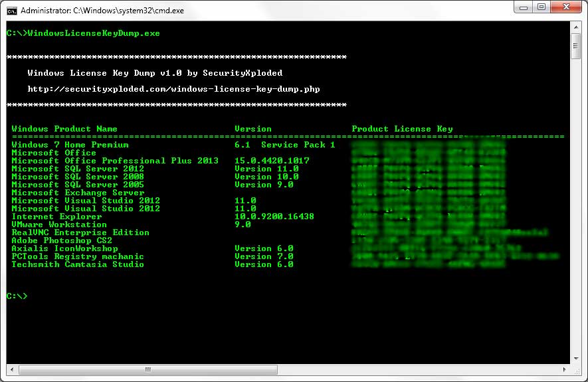Click the horizontal scrollbar thumb
Viewport: 588px width, 382px height.
pos(148,369)
